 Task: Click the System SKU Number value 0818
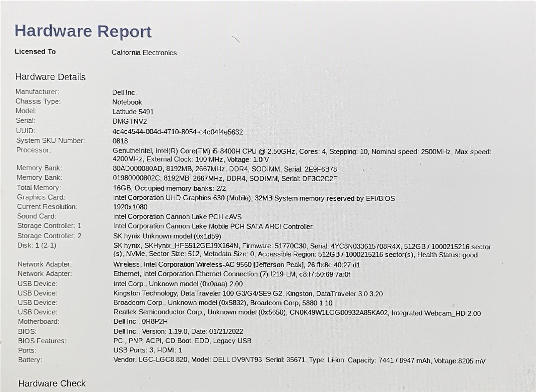click(120, 141)
